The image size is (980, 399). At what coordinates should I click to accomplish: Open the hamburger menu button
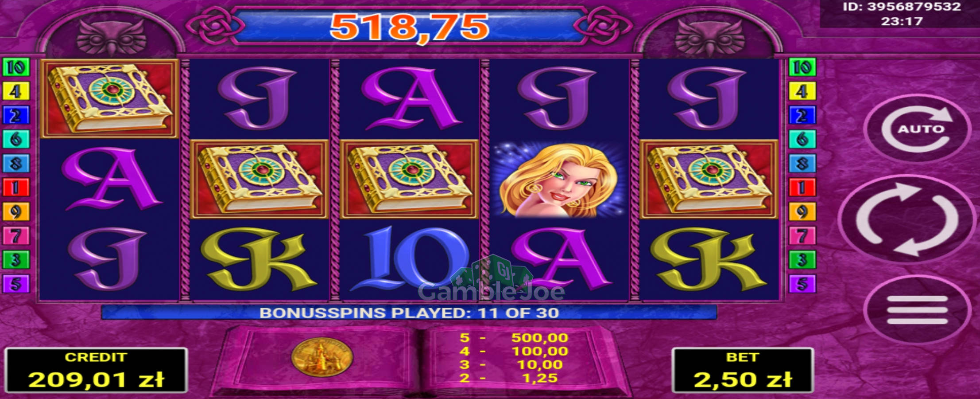tap(918, 310)
